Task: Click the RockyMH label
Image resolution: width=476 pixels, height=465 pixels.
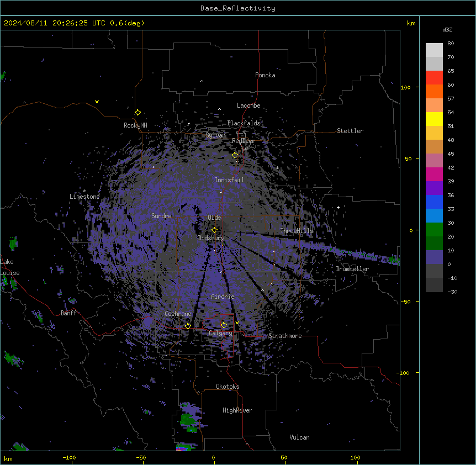Action: tap(135, 125)
